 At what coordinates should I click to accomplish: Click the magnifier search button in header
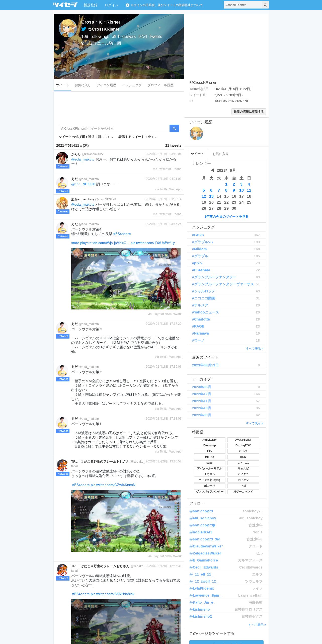[265, 5]
